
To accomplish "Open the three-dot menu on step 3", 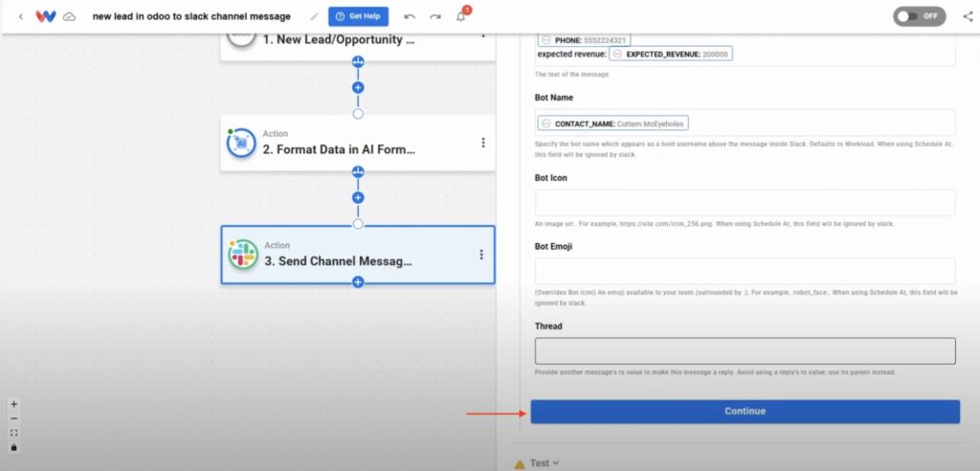I will click(x=481, y=255).
